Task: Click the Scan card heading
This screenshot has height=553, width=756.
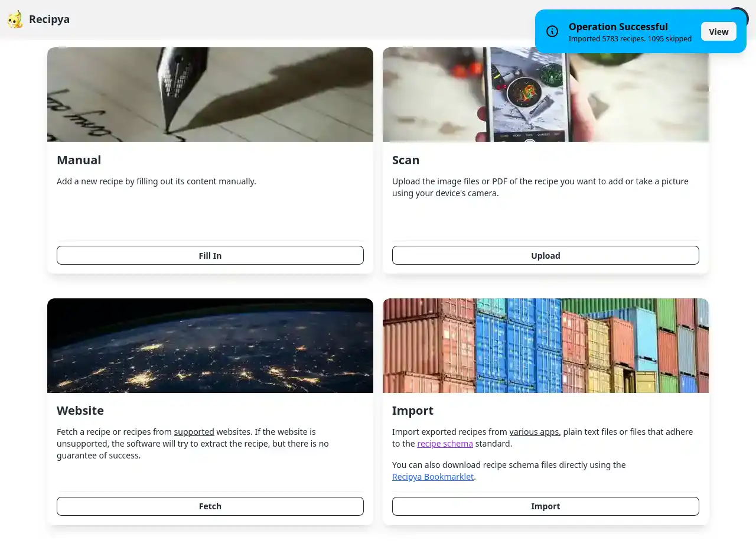Action: (x=406, y=160)
